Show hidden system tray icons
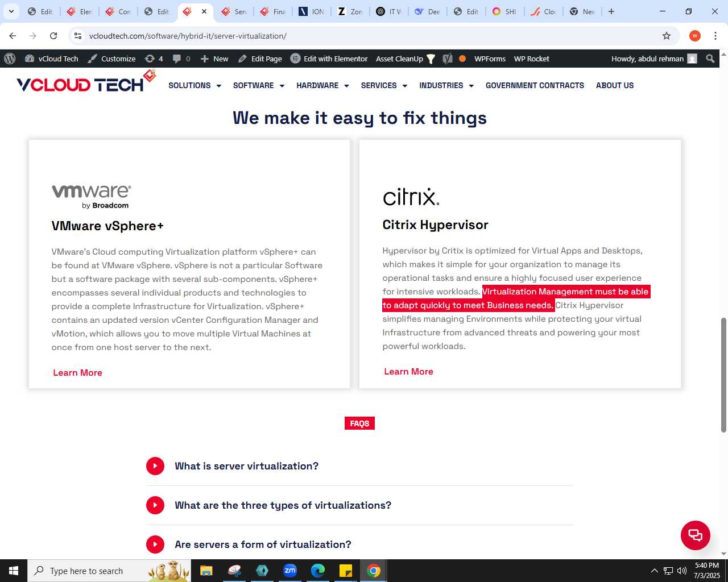 tap(655, 571)
